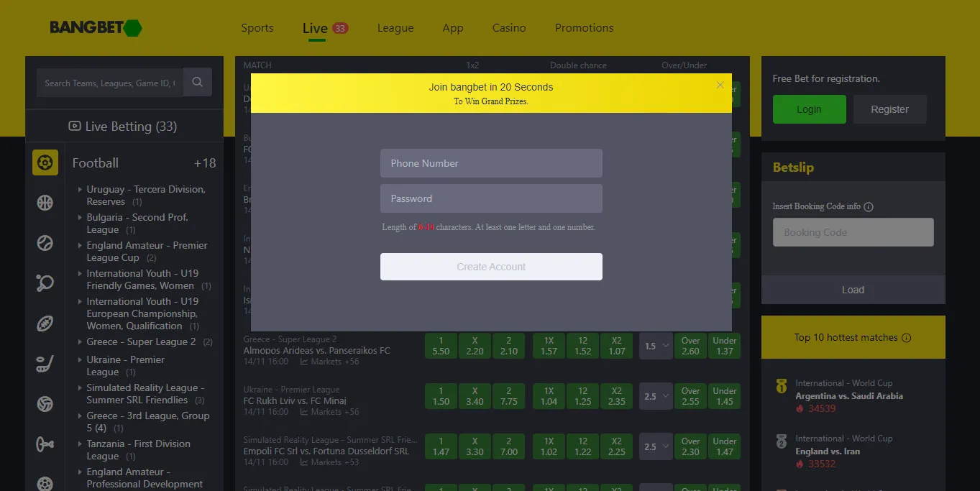Select the Basketball sport icon
This screenshot has width=980, height=491.
(45, 203)
